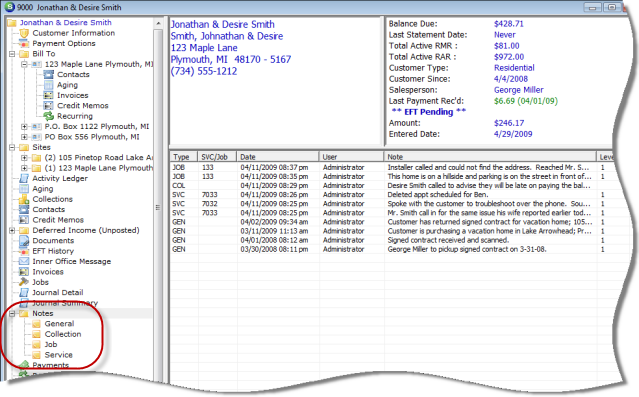639x397 pixels.
Task: Select the COL note from Desire Smith
Action: (x=390, y=185)
